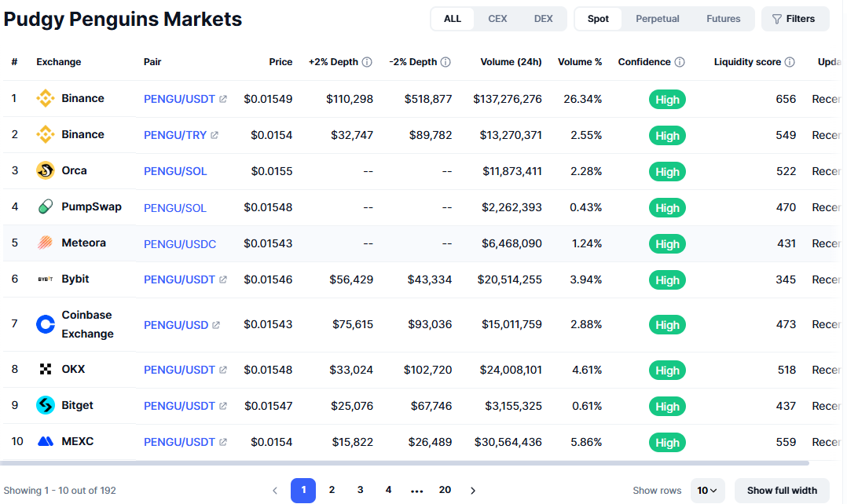Screen dimensions: 847x504
Task: Click liquidity score 559 for MEXC
Action: [x=786, y=442]
